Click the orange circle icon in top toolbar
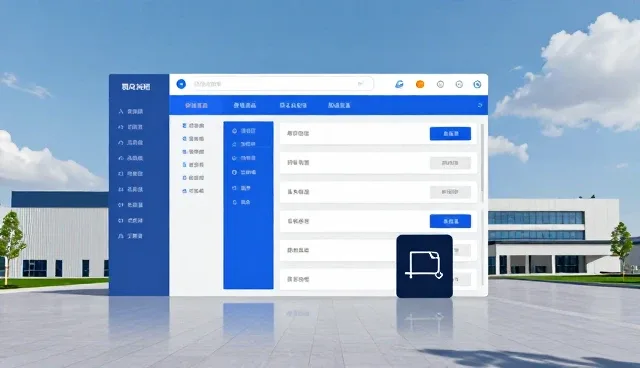The height and width of the screenshot is (368, 640). click(420, 84)
